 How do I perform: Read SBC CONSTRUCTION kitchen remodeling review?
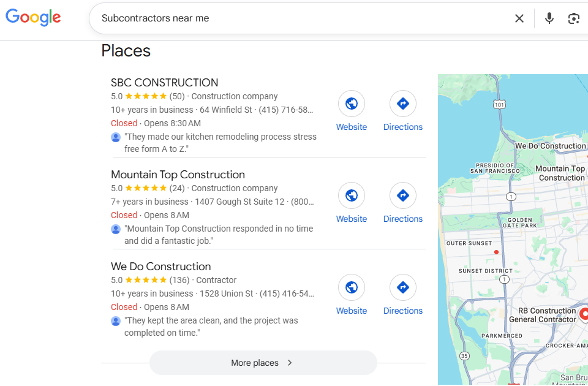point(220,143)
